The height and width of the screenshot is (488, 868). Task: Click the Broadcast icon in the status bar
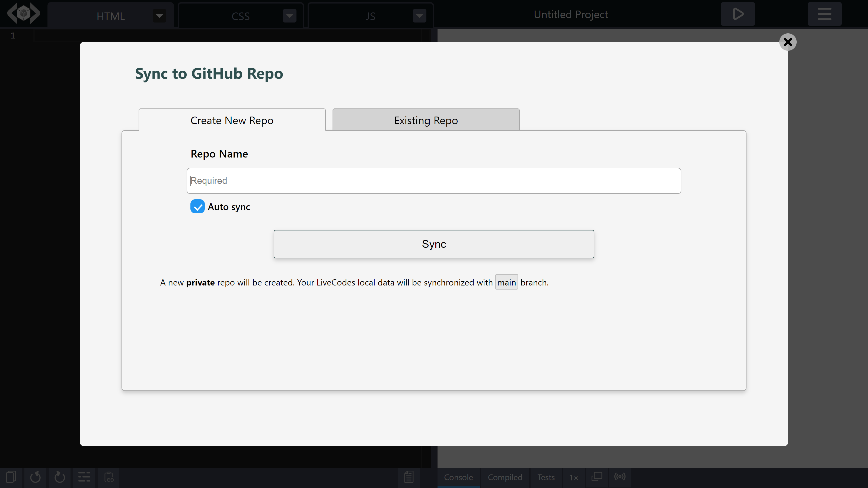pyautogui.click(x=620, y=477)
